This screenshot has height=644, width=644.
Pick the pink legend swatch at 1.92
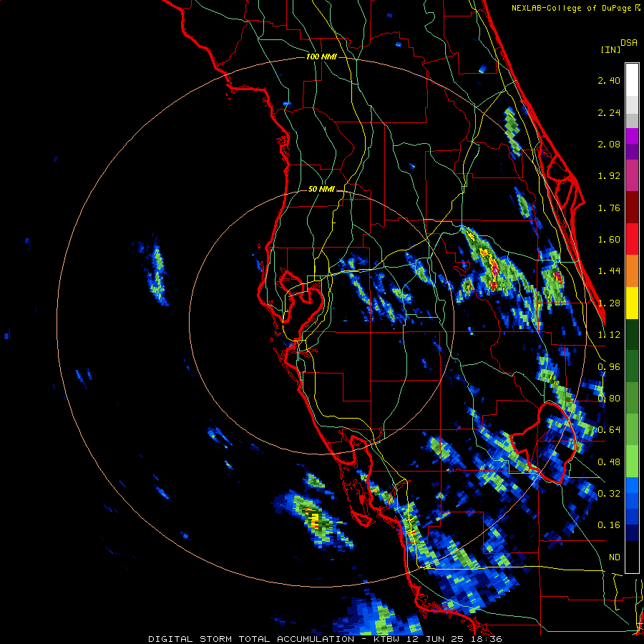(632, 176)
